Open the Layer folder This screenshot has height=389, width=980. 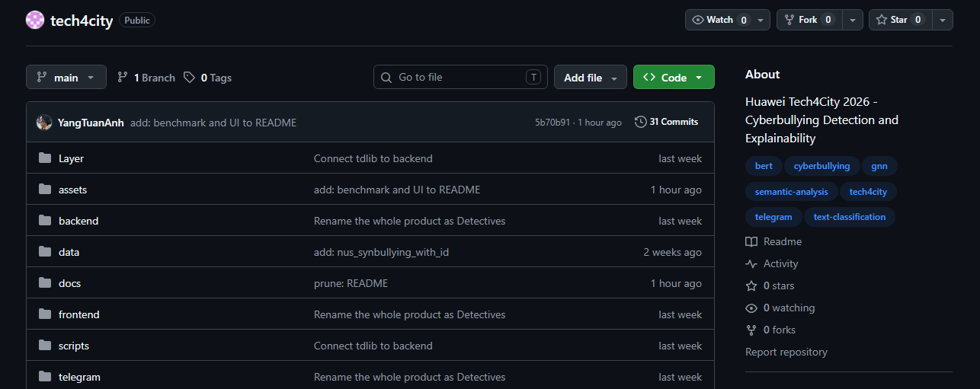[71, 158]
